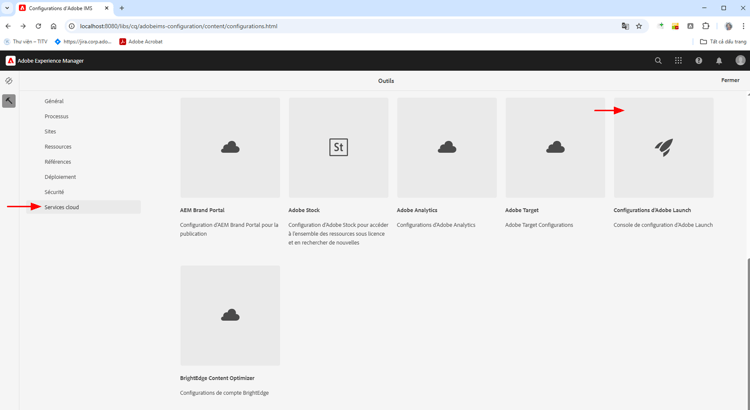Open the browser extensions puzzle icon
The height and width of the screenshot is (410, 750).
click(706, 26)
